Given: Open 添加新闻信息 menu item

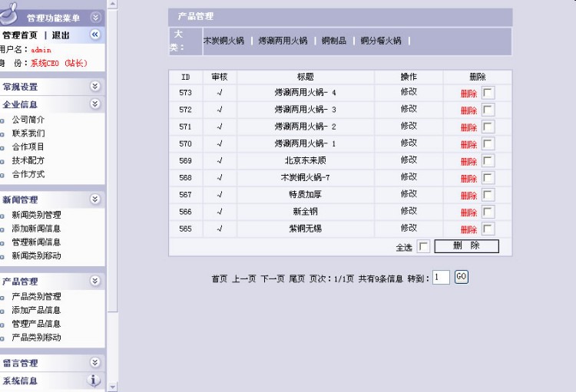Looking at the screenshot, I should pos(36,229).
